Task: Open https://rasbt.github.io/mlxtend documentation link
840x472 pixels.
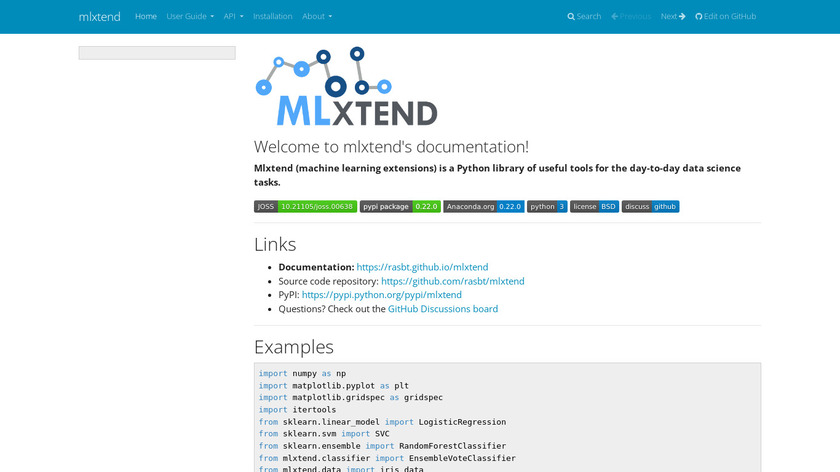Action: point(422,267)
